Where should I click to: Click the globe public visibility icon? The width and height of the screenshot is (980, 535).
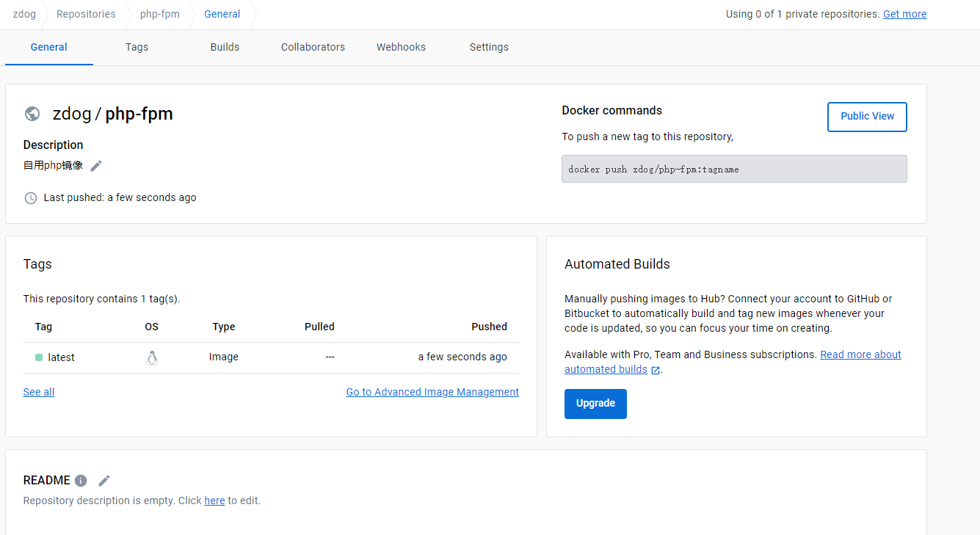[x=32, y=114]
